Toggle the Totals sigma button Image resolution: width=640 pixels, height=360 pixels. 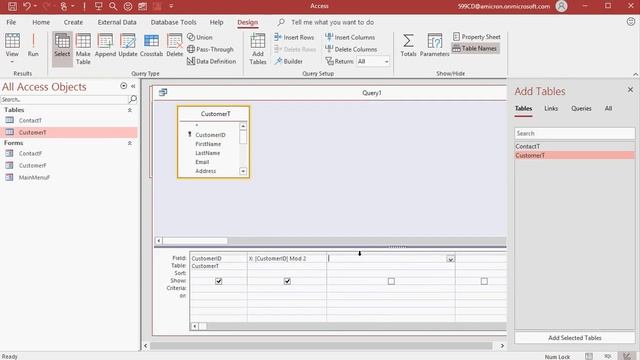tap(408, 45)
